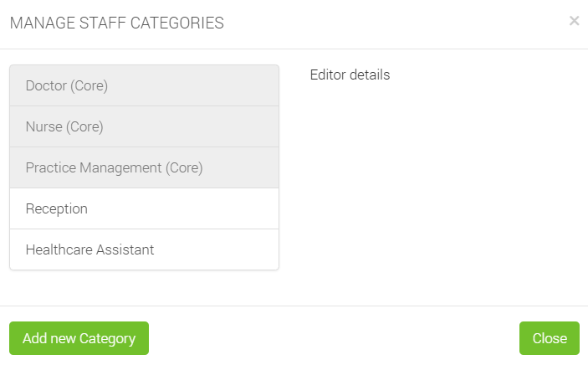Select the Doctor (Core) category

144,85
